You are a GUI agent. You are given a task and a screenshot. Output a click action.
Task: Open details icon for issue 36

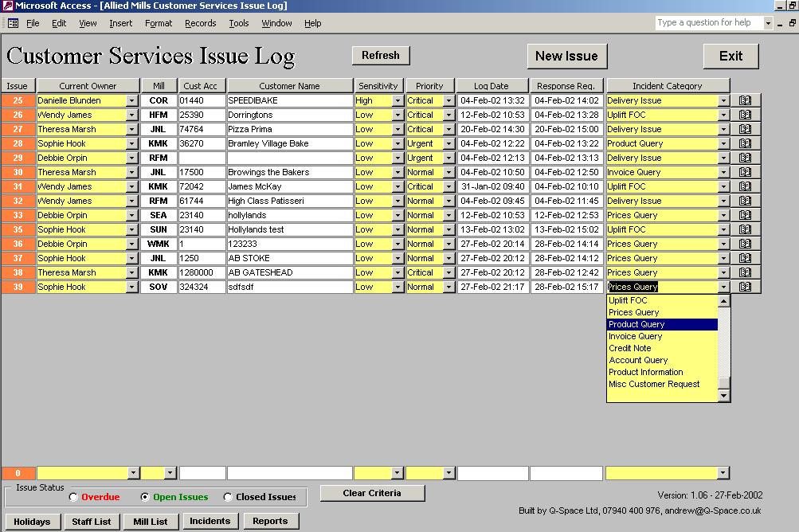coord(746,244)
